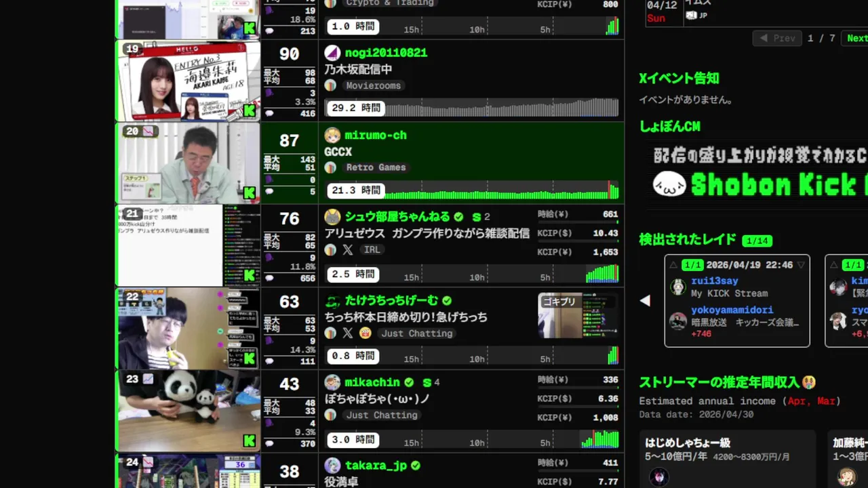Open the IRL category tag
This screenshot has width=868, height=488.
(372, 250)
